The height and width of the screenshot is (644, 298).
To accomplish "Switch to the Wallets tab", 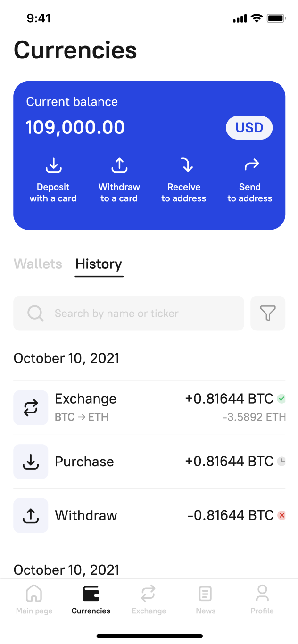I will pos(38,264).
